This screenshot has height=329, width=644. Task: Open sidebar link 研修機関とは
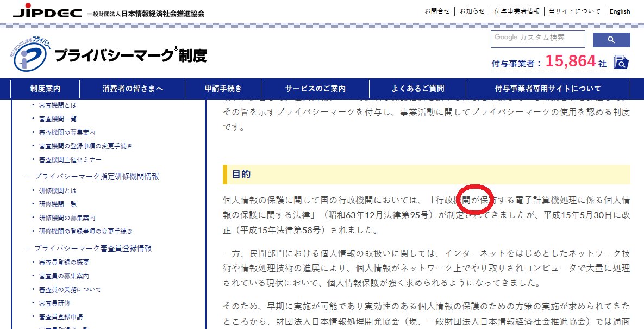[x=58, y=190]
